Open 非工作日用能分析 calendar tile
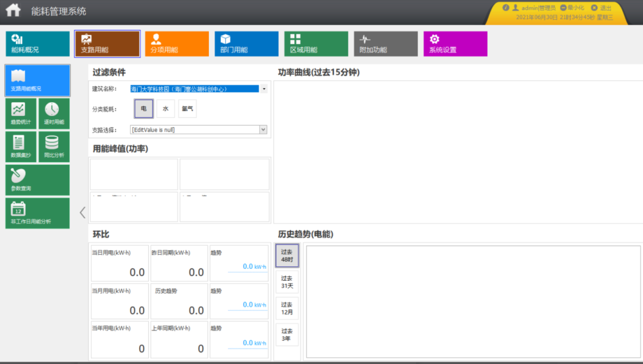Viewport: 643px width, 364px height. 38,214
